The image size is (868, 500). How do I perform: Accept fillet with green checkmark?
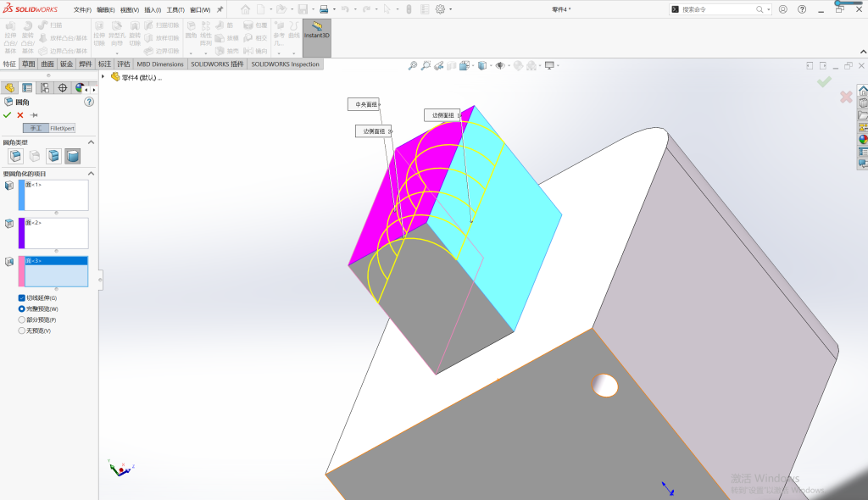[7, 115]
